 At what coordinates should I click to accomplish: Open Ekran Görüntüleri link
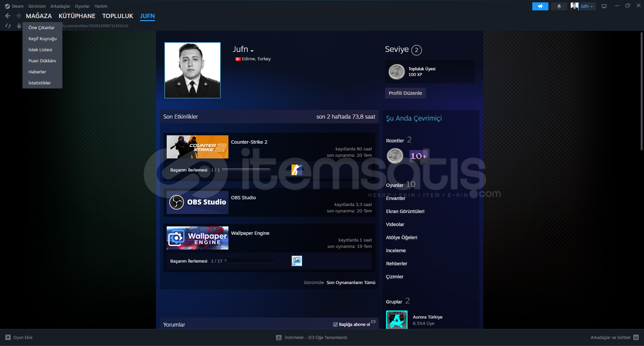point(405,211)
